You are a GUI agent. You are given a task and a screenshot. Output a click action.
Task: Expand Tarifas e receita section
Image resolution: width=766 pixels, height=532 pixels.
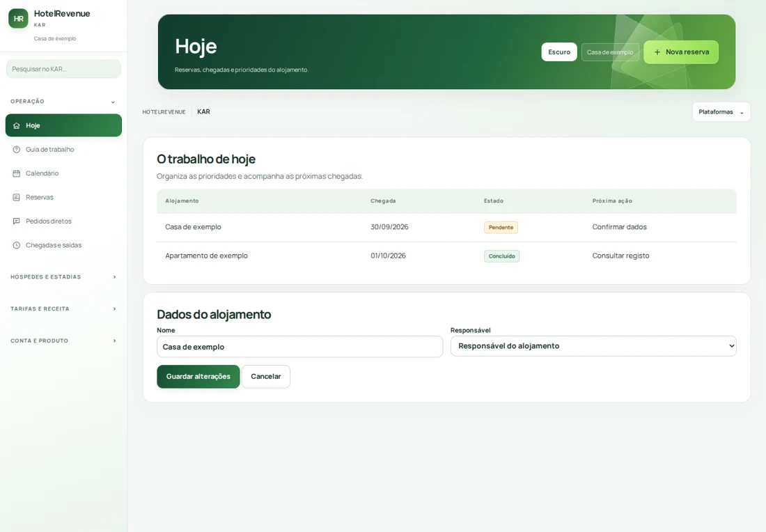(x=63, y=308)
